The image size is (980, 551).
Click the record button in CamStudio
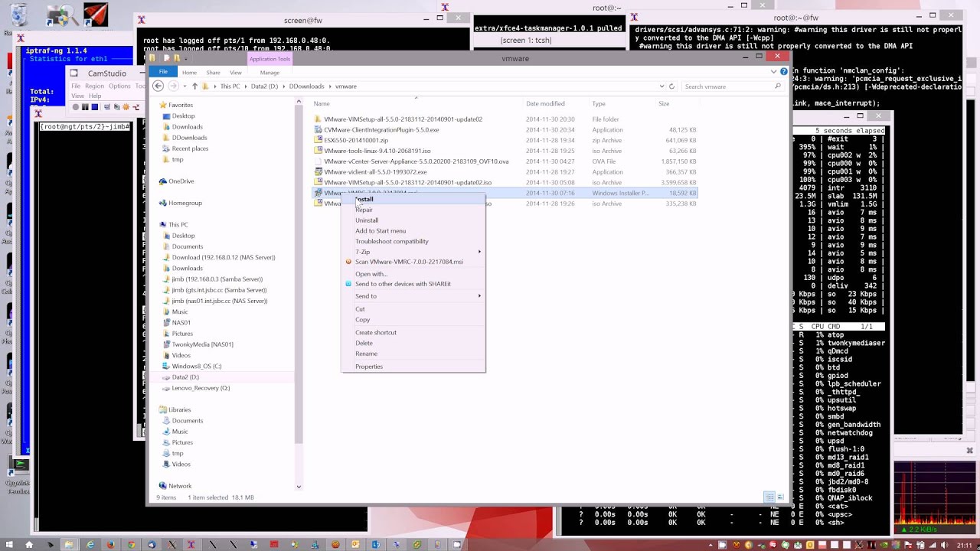point(76,107)
